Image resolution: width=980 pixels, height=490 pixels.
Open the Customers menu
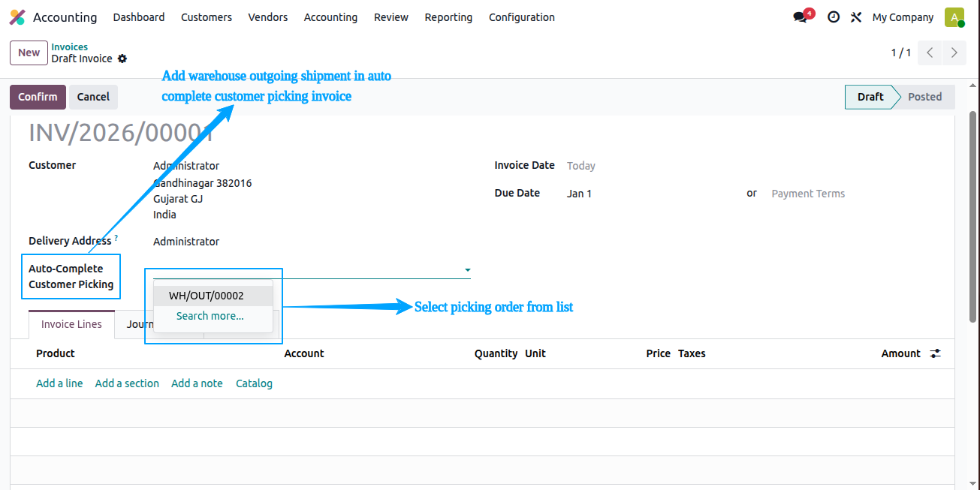pos(207,17)
